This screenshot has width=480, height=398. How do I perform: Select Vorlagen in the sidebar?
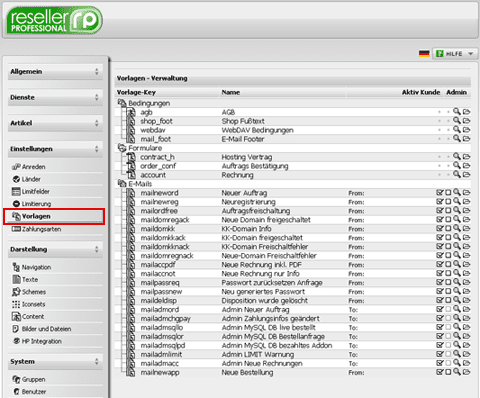tap(54, 216)
